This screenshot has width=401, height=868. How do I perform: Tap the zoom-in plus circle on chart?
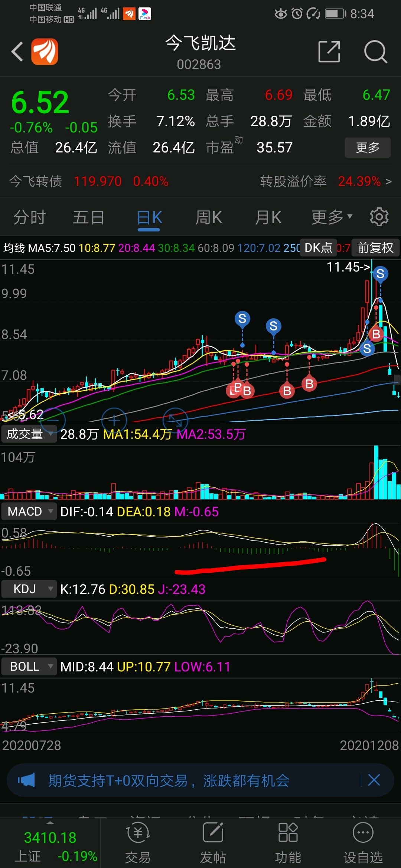coord(114,420)
